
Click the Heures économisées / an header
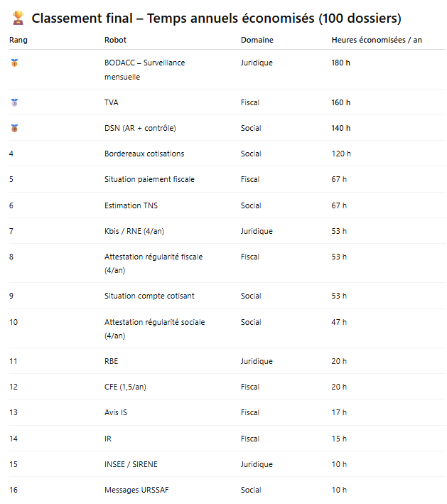click(x=377, y=40)
